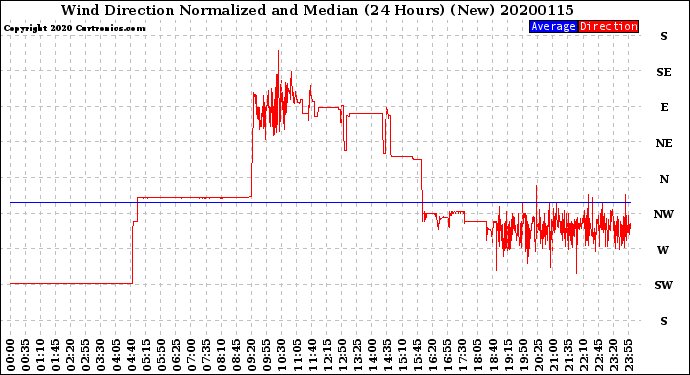
Task: Click the 'SW' axis label
Action: coord(664,285)
